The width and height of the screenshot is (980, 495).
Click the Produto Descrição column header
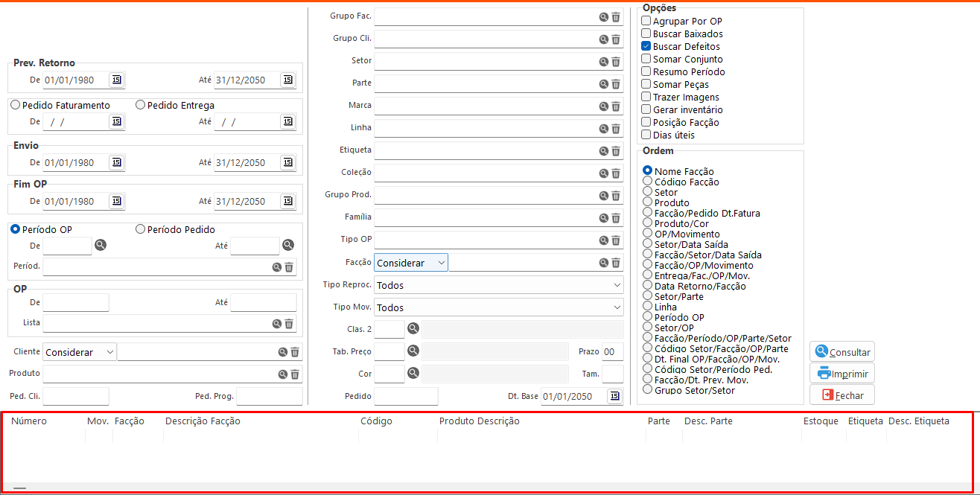point(479,421)
